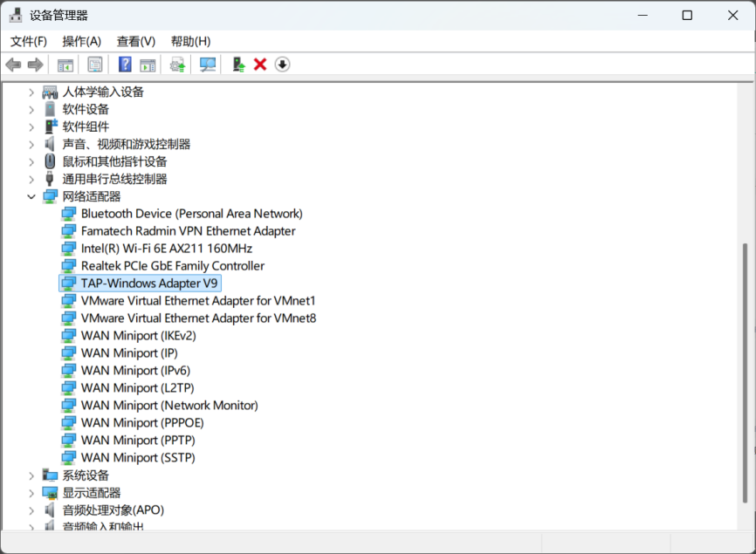Select WAN Miniport (L2TP)
Image resolution: width=756 pixels, height=554 pixels.
(137, 387)
